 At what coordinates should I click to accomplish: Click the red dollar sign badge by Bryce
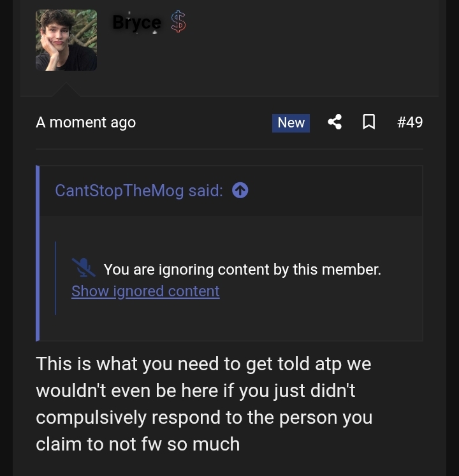pos(178,22)
